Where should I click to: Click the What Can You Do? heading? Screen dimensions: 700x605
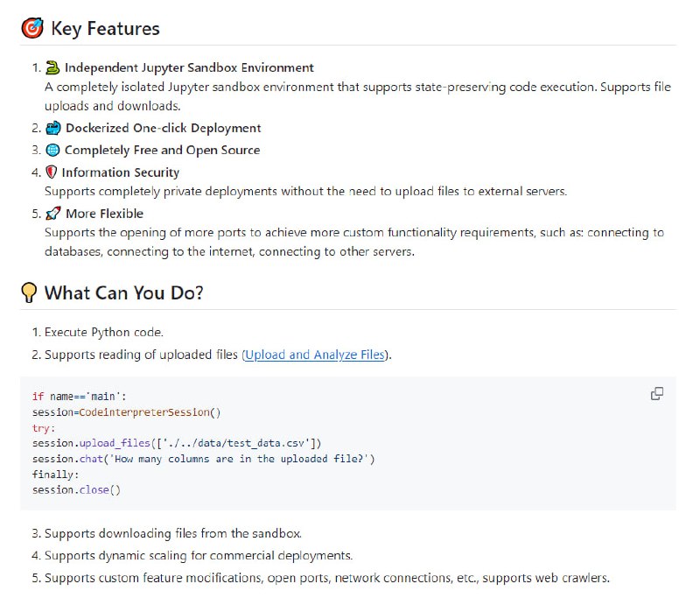[123, 292]
